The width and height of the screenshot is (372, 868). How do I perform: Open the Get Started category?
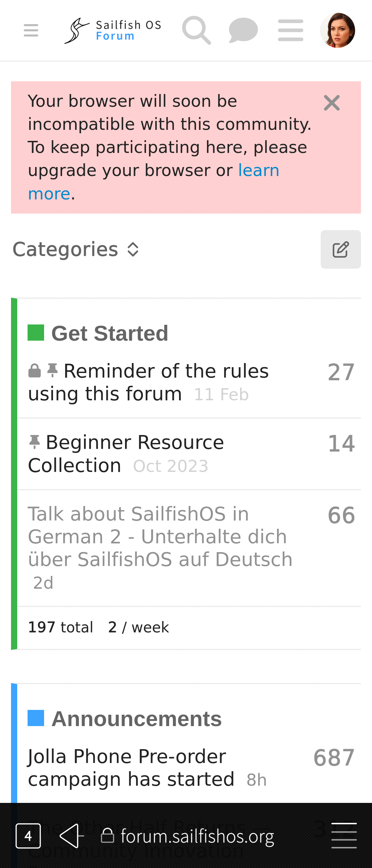[x=110, y=333]
